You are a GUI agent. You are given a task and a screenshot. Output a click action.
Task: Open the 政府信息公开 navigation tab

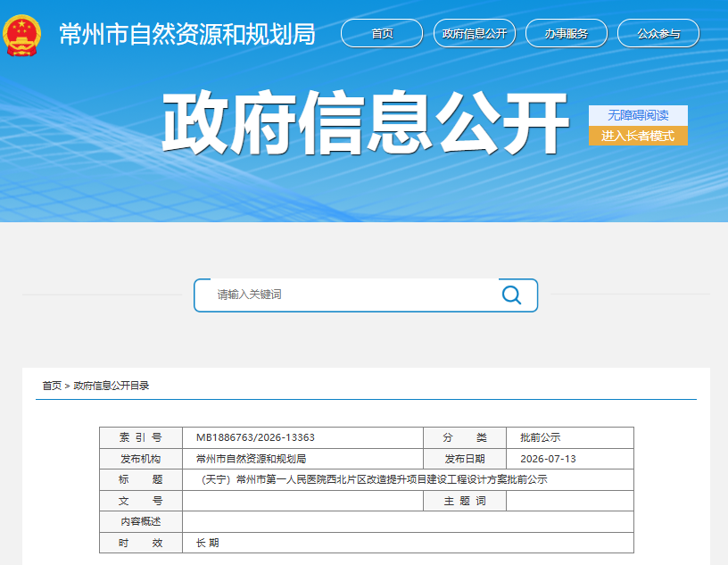point(474,33)
